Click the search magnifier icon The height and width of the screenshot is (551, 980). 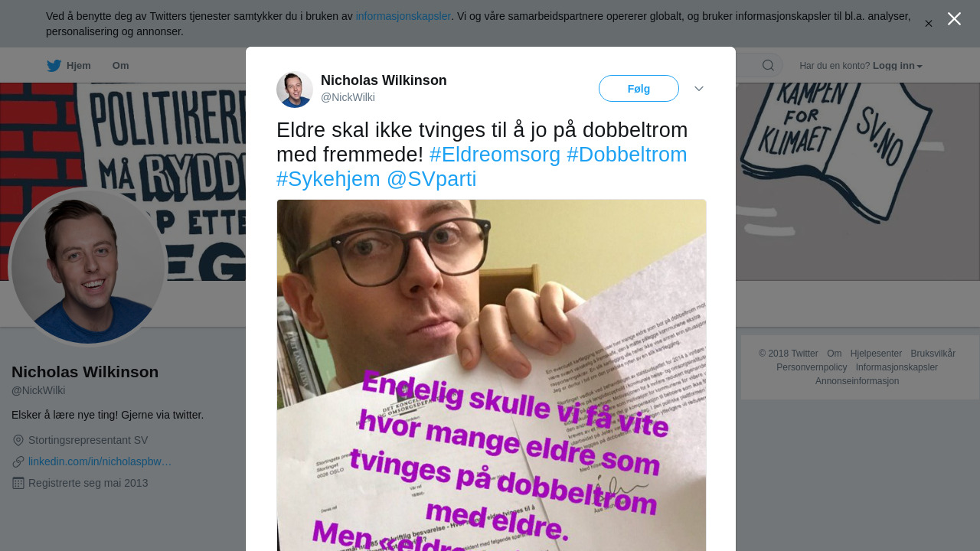tap(768, 65)
